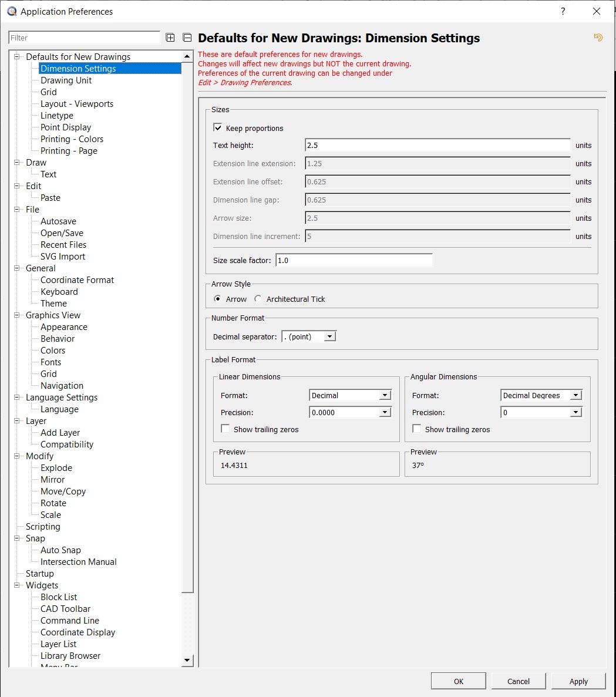Select Layout - Viewports tree item
The image size is (616, 697).
click(x=77, y=103)
